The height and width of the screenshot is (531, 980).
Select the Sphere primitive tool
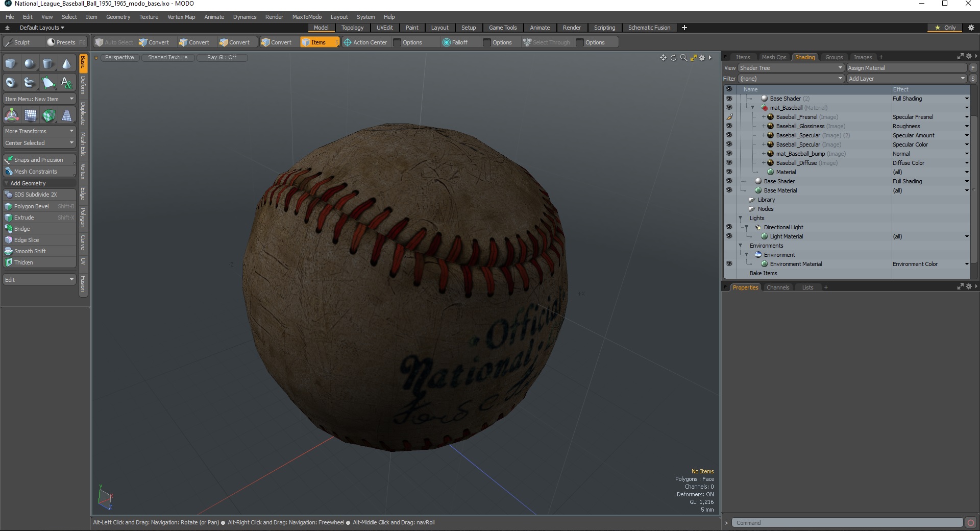(30, 64)
